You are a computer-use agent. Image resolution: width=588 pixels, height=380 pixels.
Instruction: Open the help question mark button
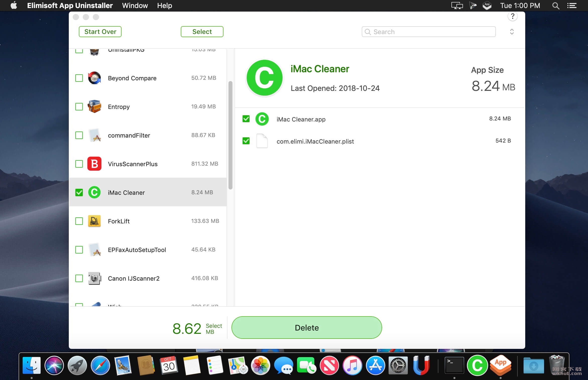tap(512, 17)
